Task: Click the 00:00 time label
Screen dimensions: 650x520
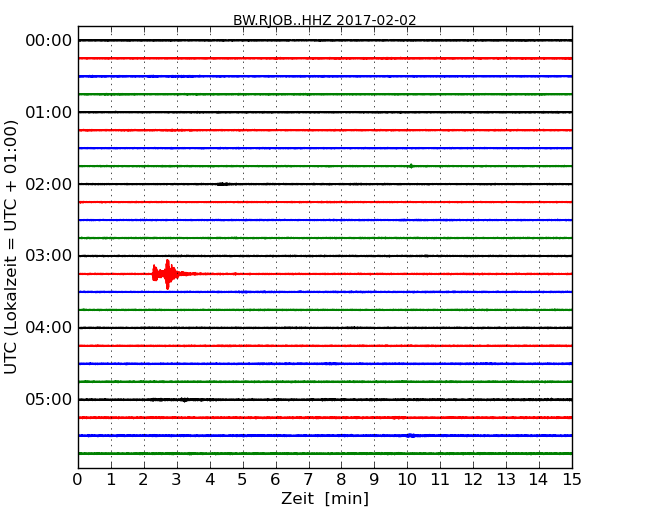Action: (49, 41)
